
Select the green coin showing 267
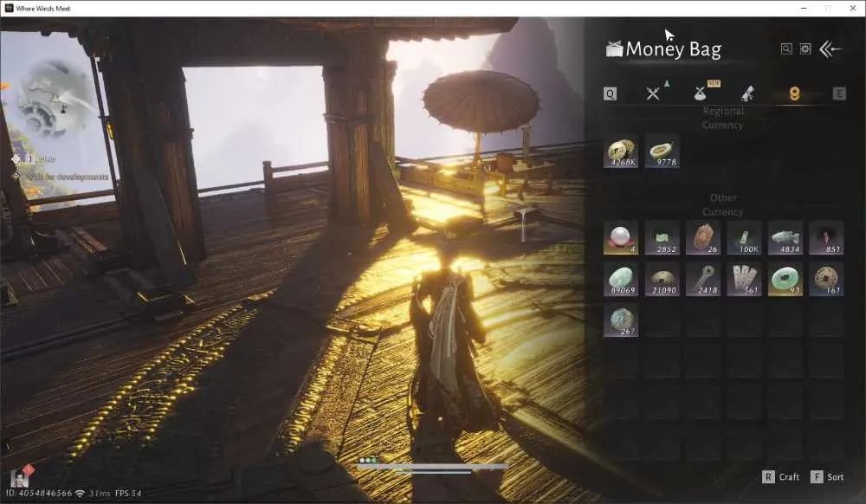[x=621, y=320]
